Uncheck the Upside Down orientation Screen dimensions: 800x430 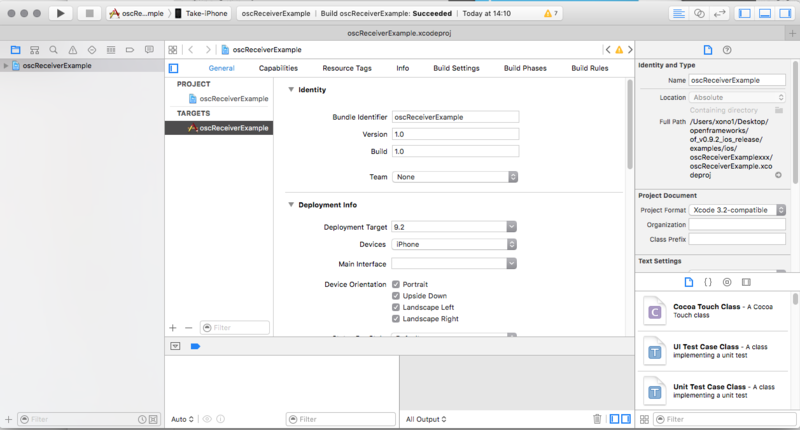tap(396, 296)
